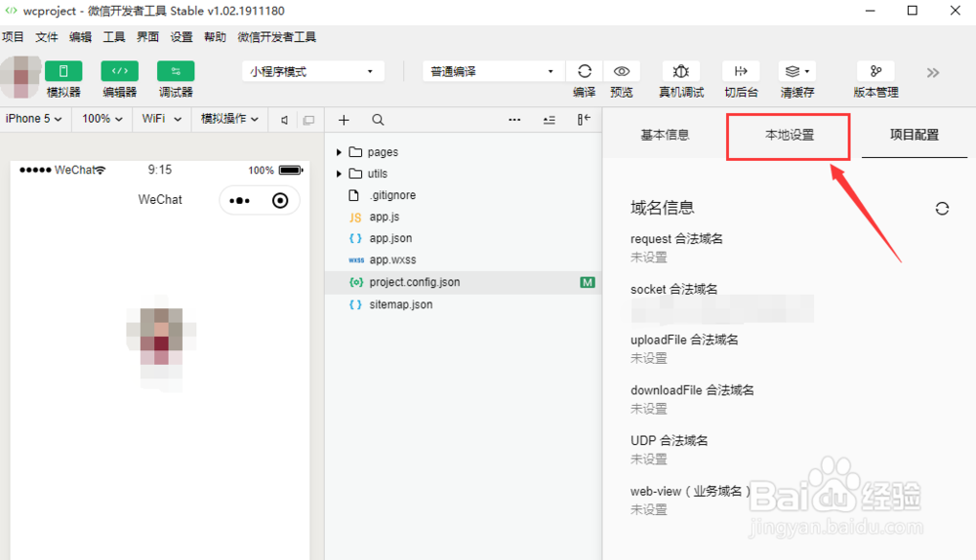This screenshot has height=560, width=976.
Task: Switch to the project config (项目配置) tab
Action: click(914, 135)
